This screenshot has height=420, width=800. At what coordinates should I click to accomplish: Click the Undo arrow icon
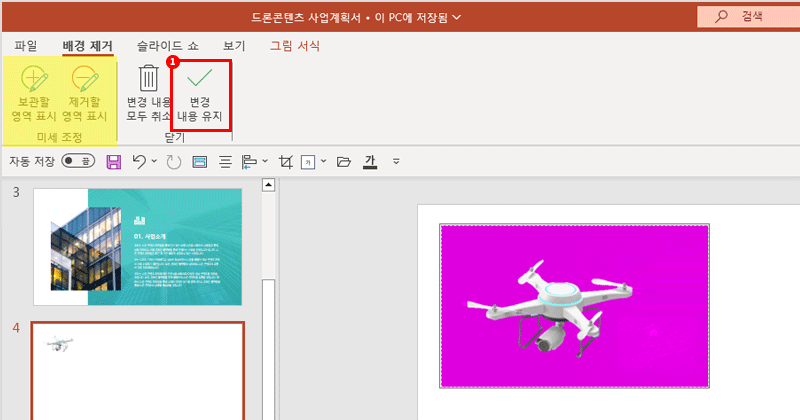139,161
